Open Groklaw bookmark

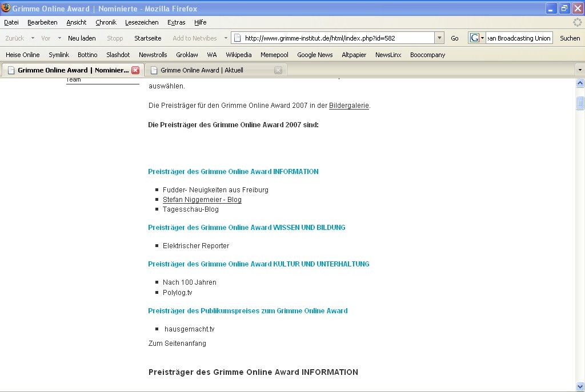[x=187, y=55]
